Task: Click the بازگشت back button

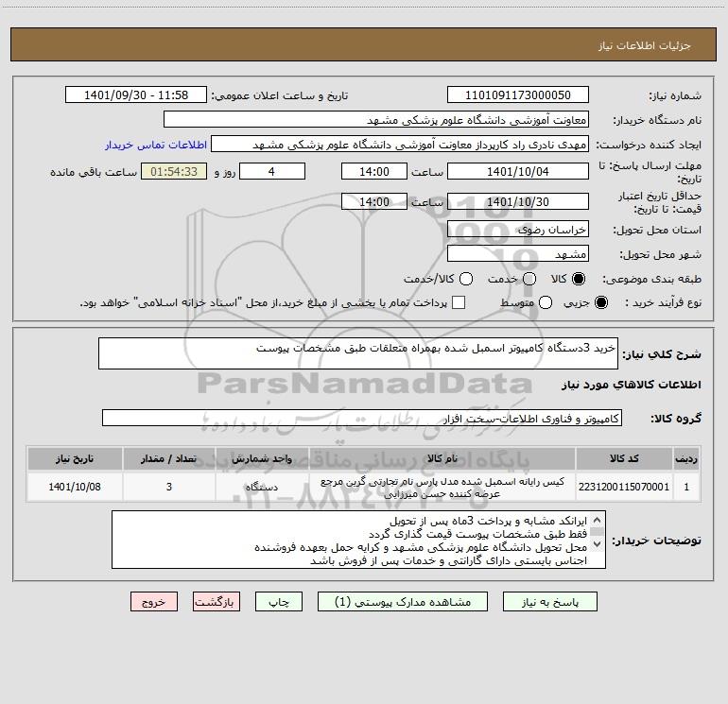Action: pos(217,602)
